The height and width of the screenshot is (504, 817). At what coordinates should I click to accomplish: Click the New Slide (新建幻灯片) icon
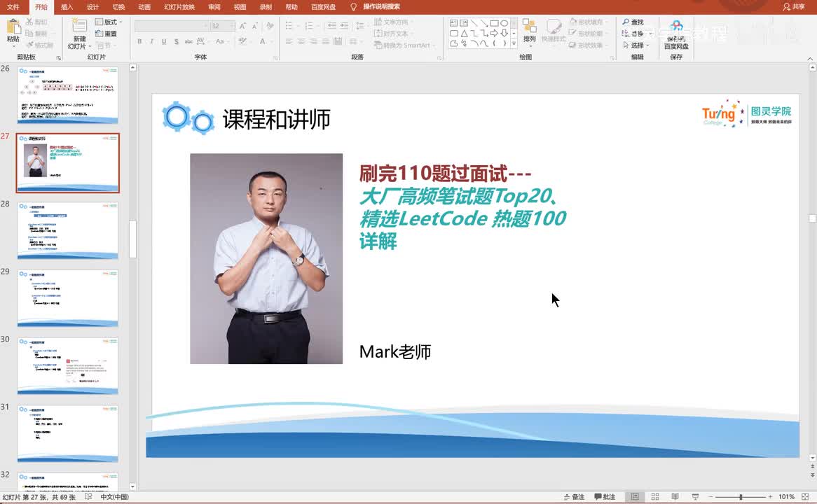tap(79, 26)
